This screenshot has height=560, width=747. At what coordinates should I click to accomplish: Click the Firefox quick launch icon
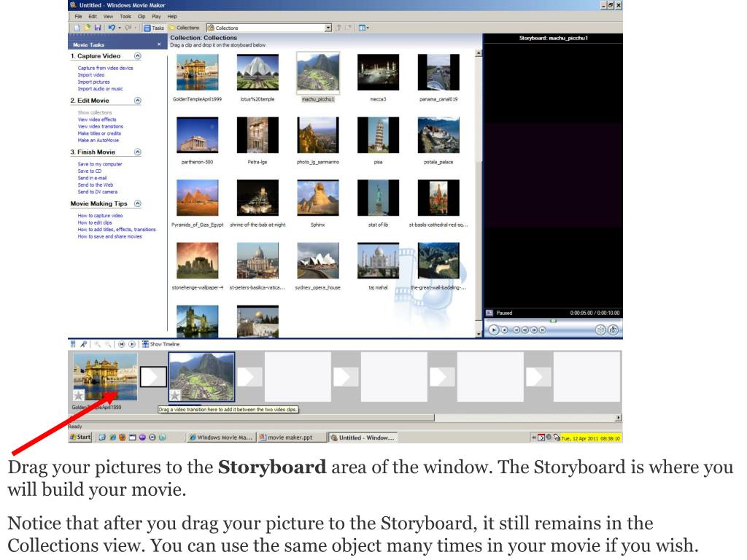(122, 437)
